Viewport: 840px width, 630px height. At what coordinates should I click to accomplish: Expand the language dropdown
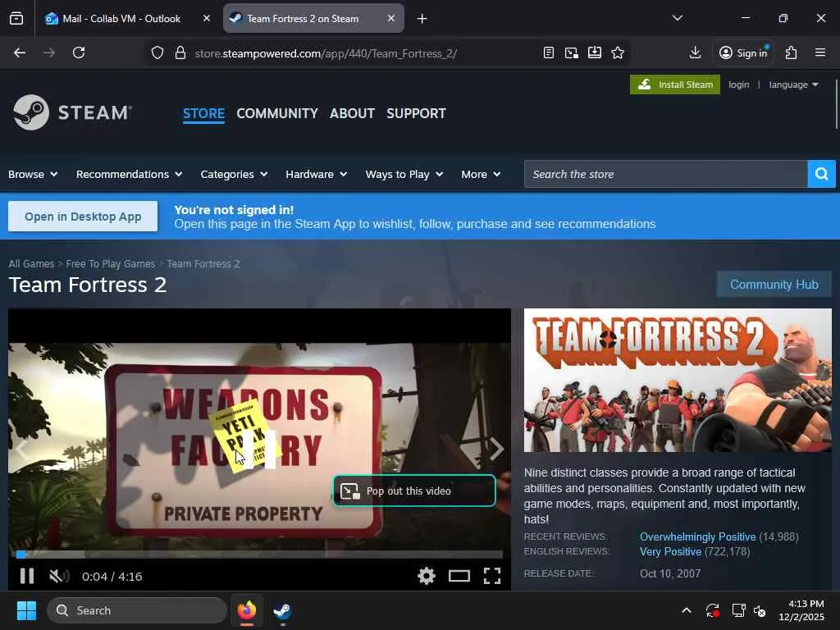[793, 84]
